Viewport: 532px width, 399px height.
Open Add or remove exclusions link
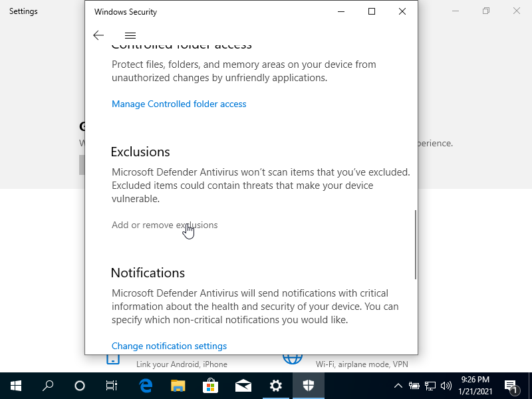[164, 225]
